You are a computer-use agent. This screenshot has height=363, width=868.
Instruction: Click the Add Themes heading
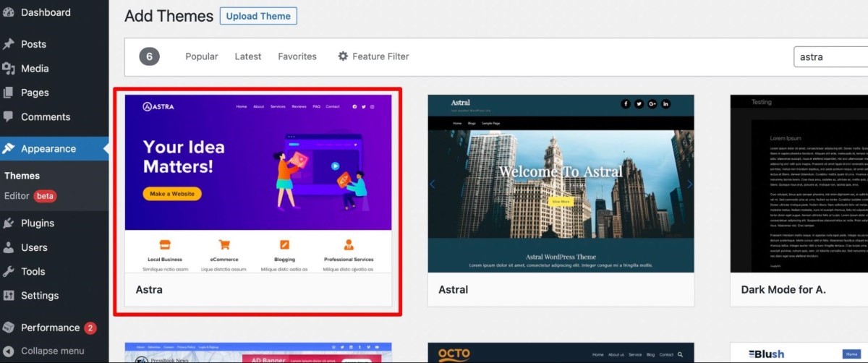pyautogui.click(x=169, y=16)
